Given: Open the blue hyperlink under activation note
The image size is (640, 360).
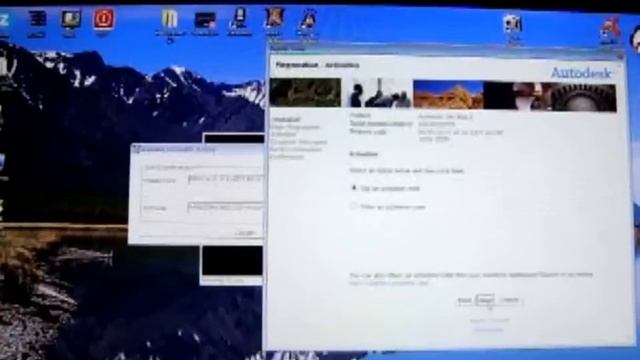Looking at the screenshot, I should click(x=389, y=282).
